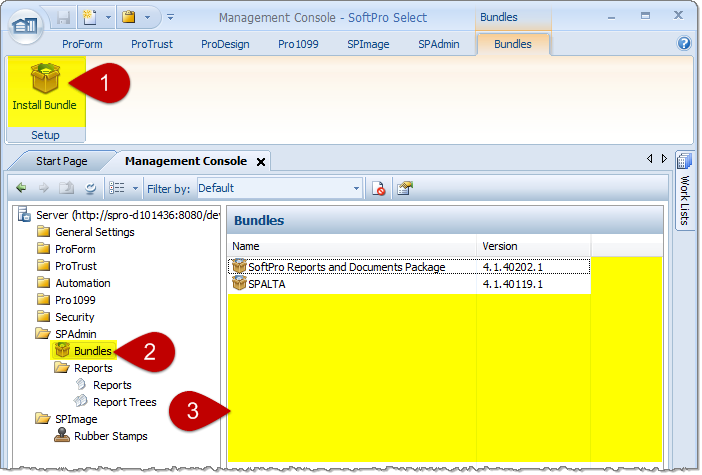Screen dimensions: 702x475
Task: Open dropdown arrow next to clipboard icon
Action: pyautogui.click(x=147, y=18)
